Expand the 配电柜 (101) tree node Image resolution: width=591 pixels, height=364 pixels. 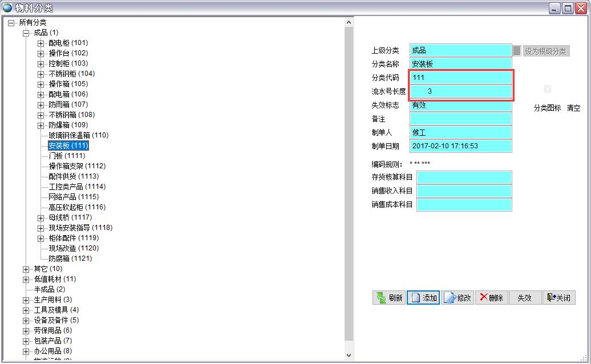click(41, 43)
